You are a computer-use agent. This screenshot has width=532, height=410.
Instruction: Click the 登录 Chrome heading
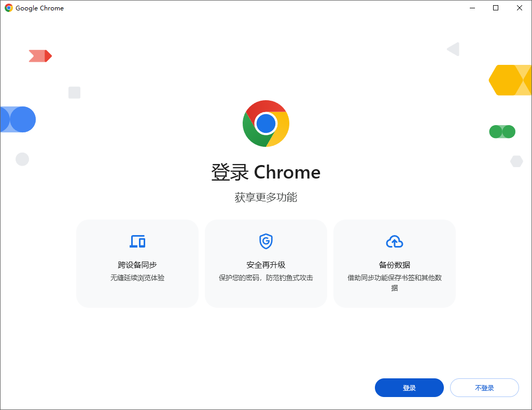[x=266, y=172]
